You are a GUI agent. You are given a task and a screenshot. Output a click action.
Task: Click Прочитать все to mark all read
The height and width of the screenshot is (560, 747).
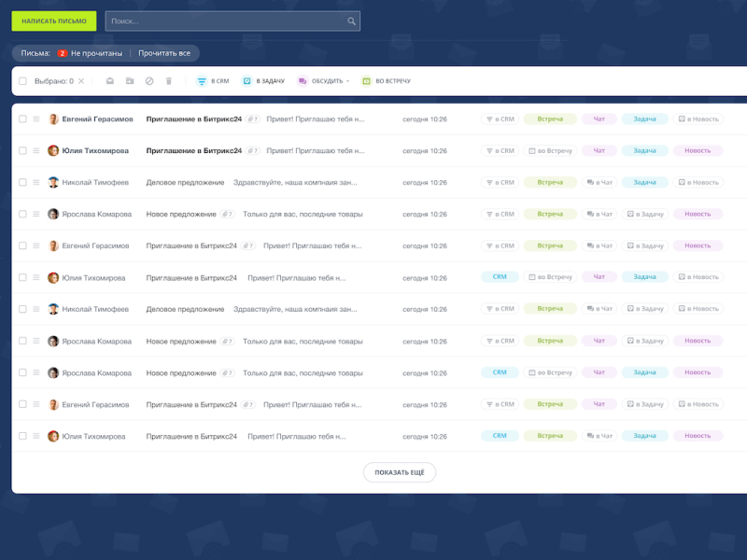pyautogui.click(x=164, y=53)
